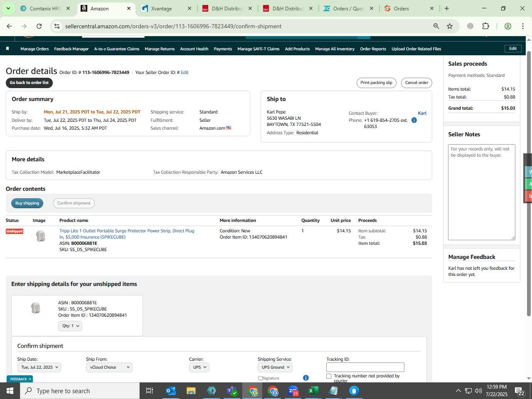532x399 pixels.
Task: Open the Chrome profile avatar icon
Action: 507,26
